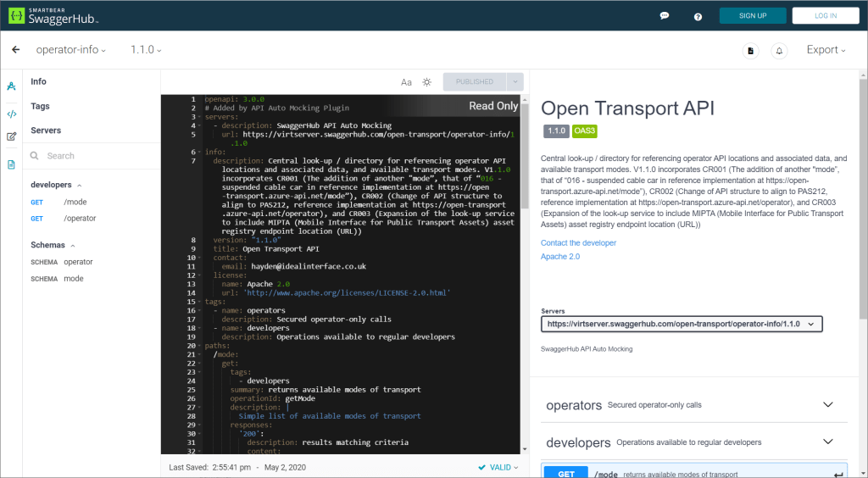Click the font size Aa icon
The width and height of the screenshot is (868, 478).
(x=406, y=82)
